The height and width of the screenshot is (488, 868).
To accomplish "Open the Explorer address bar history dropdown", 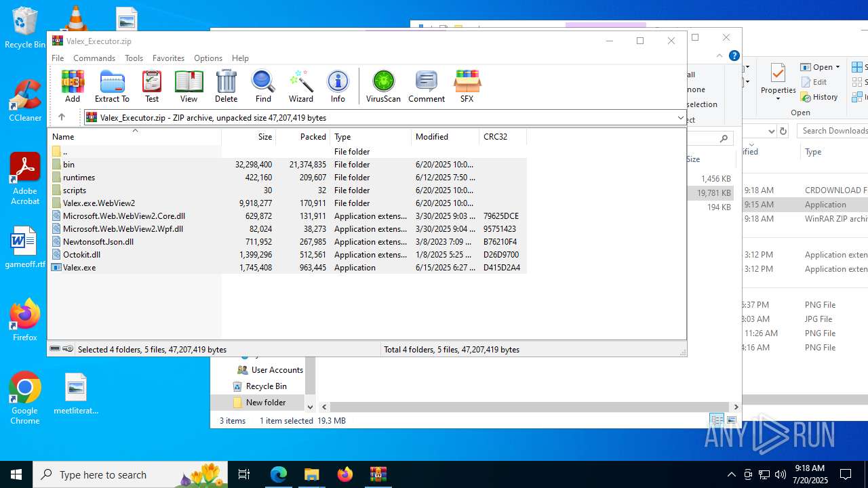I will [770, 131].
